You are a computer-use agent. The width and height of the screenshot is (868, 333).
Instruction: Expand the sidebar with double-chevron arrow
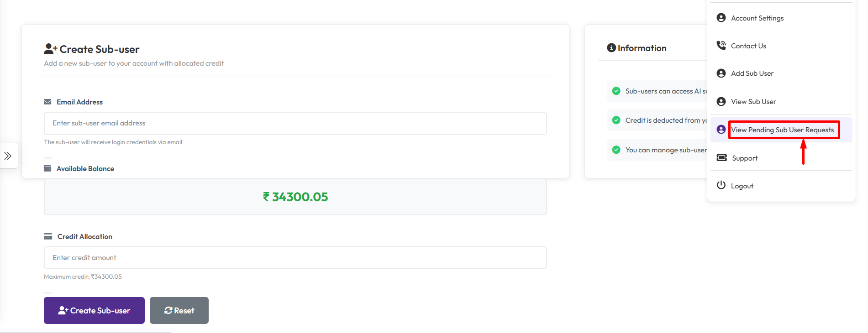8,156
